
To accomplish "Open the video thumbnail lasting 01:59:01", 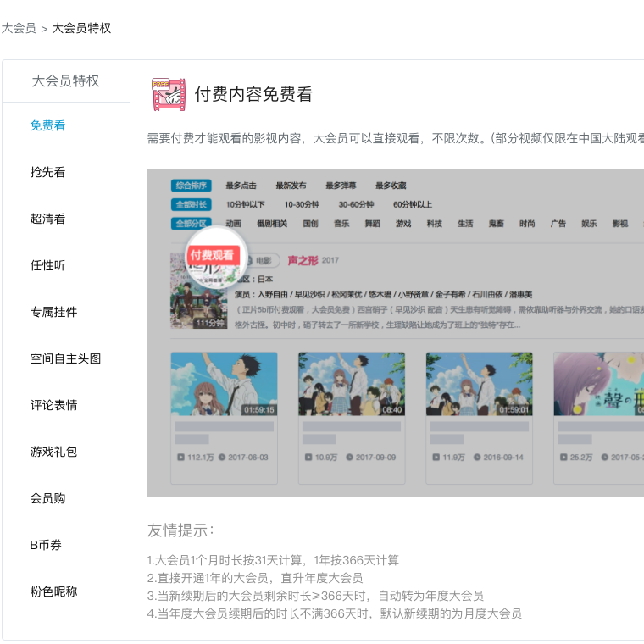I will pos(480,384).
